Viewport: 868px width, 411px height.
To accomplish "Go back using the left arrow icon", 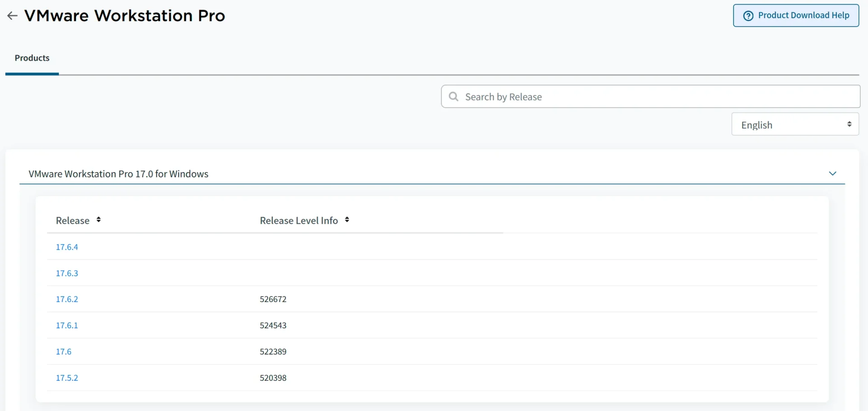I will click(x=12, y=16).
